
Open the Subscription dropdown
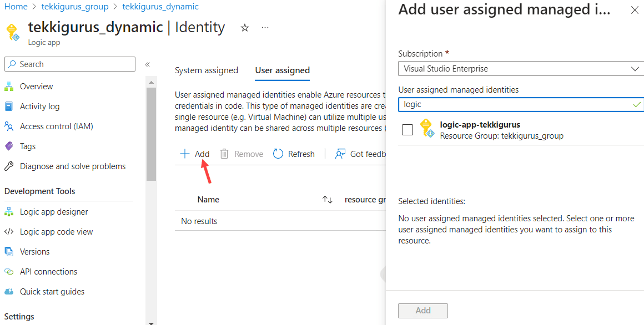pos(521,69)
